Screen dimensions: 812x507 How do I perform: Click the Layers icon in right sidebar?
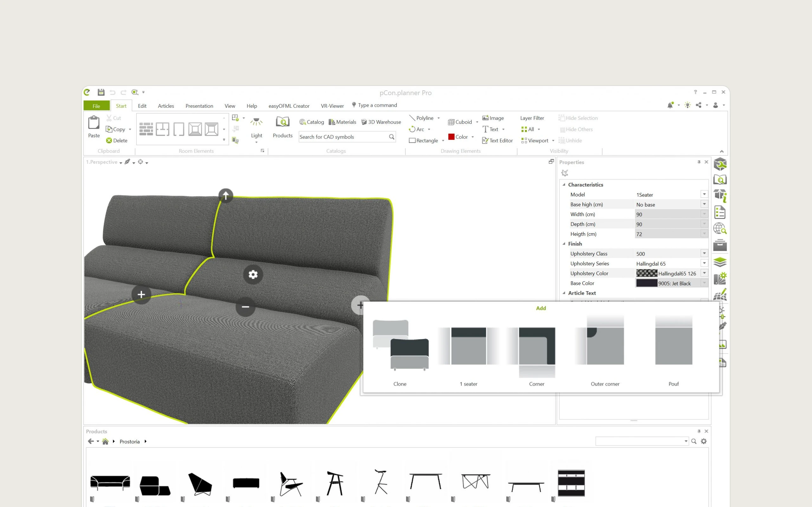720,262
